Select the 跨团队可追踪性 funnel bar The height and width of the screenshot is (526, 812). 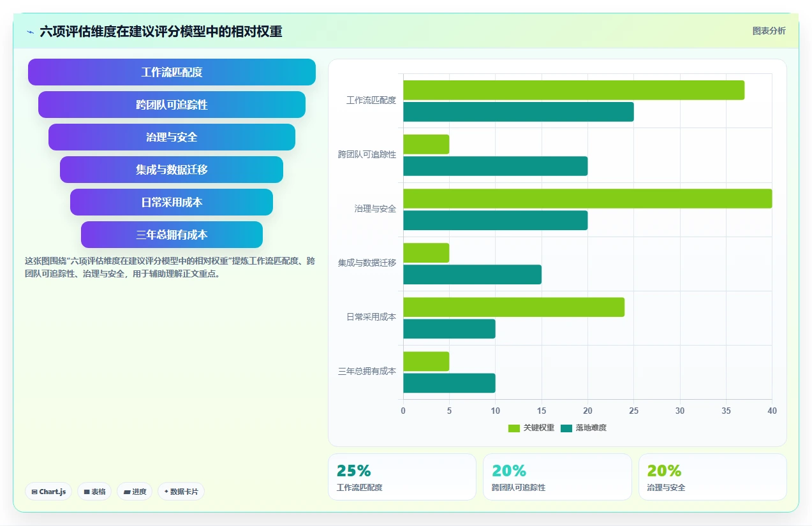click(172, 105)
